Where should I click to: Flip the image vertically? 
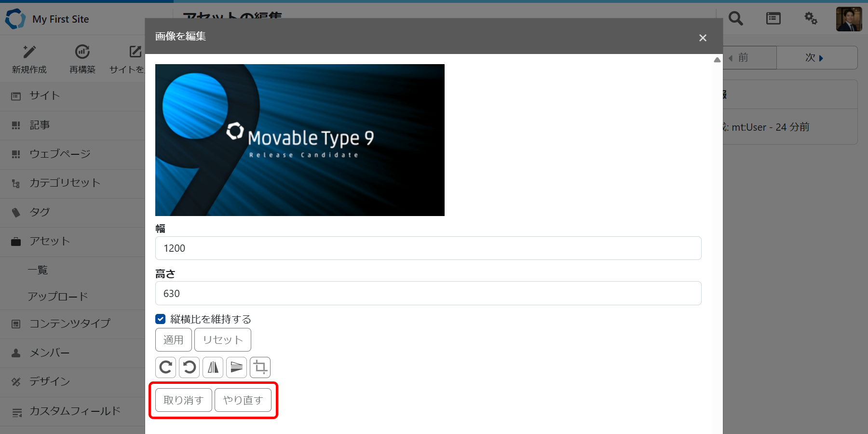(236, 367)
